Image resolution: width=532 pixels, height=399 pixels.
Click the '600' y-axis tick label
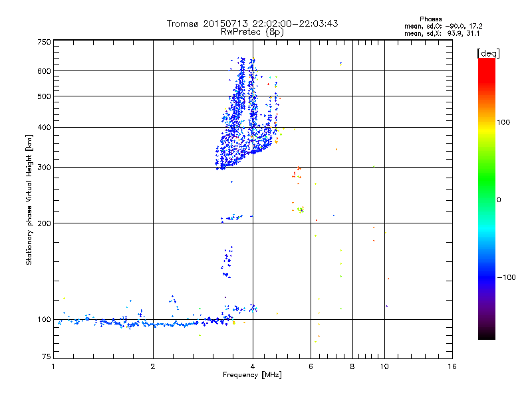click(44, 71)
